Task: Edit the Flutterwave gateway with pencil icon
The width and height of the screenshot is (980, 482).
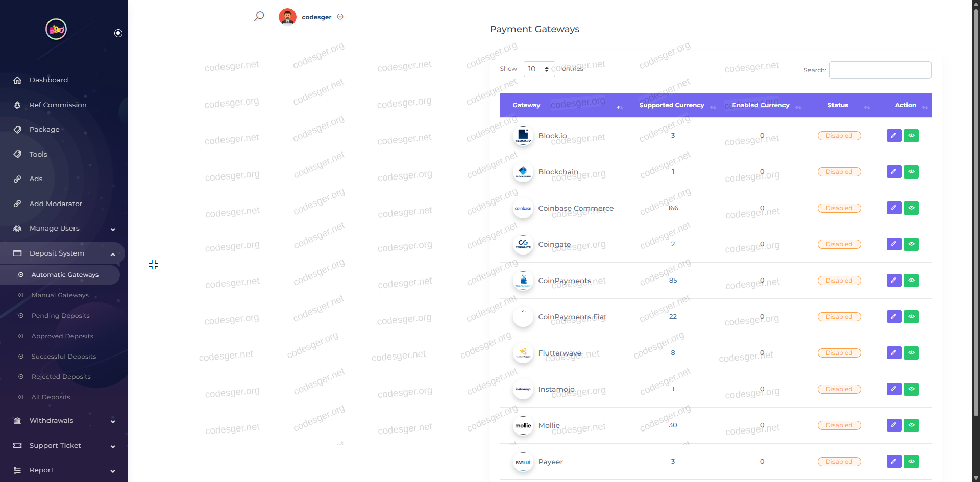Action: [x=894, y=353]
